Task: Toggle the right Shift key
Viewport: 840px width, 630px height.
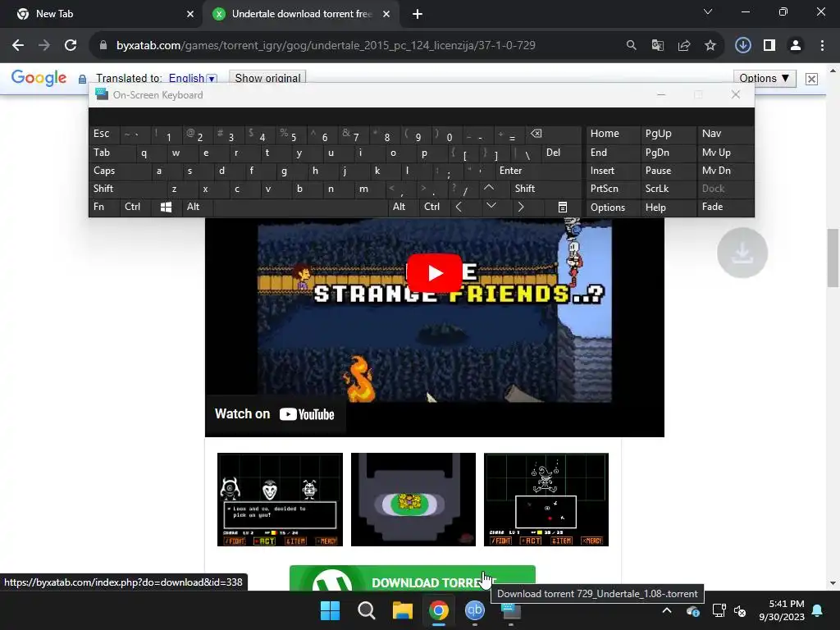Action: (546, 189)
